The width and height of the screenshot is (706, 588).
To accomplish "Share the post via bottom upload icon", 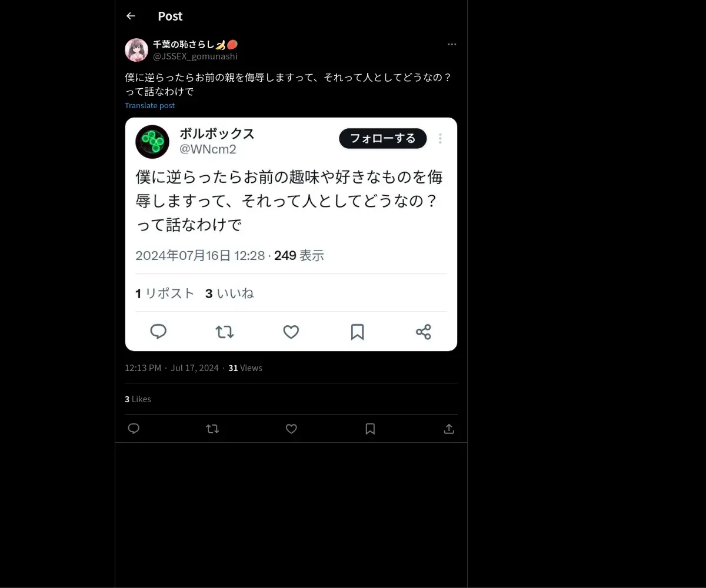I will tap(449, 429).
